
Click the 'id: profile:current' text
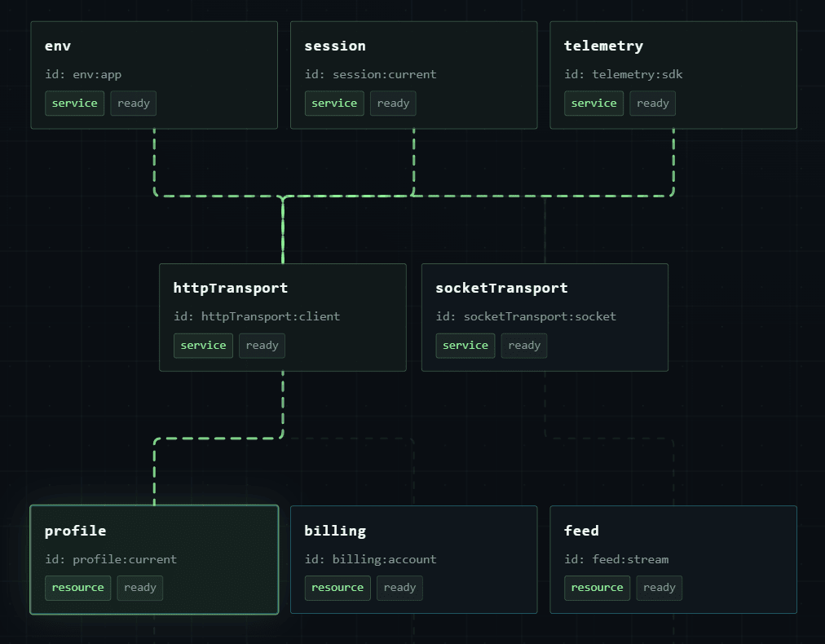(x=111, y=559)
